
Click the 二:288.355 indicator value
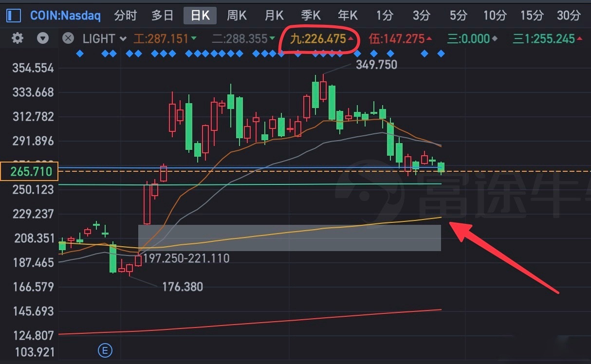pyautogui.click(x=243, y=39)
